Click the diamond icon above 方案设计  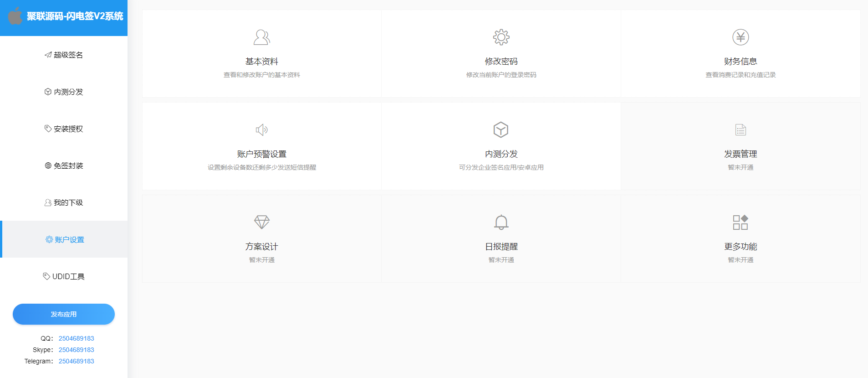262,223
